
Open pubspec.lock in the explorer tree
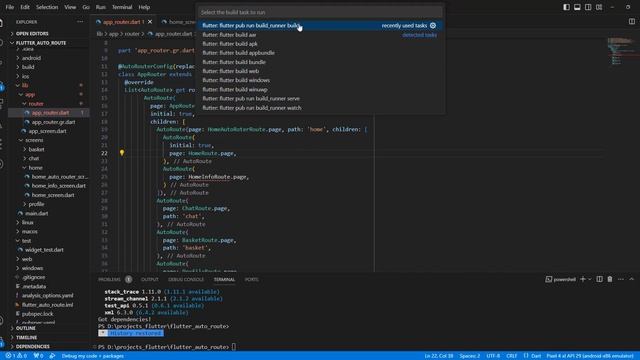[38, 314]
